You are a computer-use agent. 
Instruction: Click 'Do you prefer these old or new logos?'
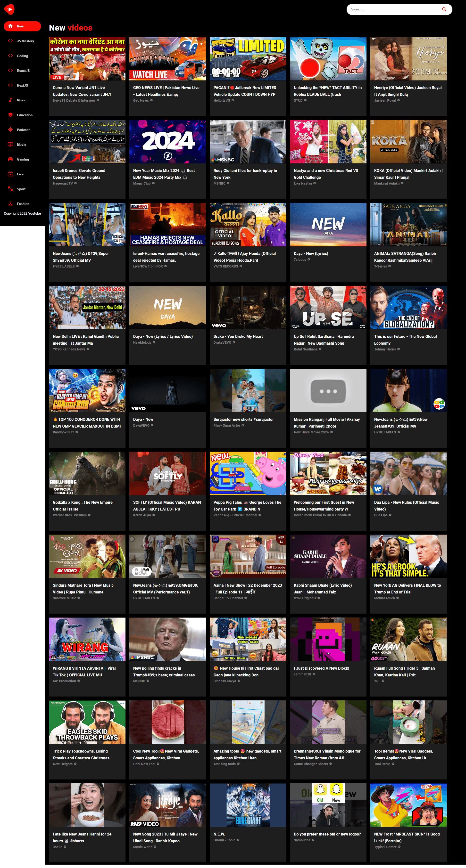tap(327, 834)
